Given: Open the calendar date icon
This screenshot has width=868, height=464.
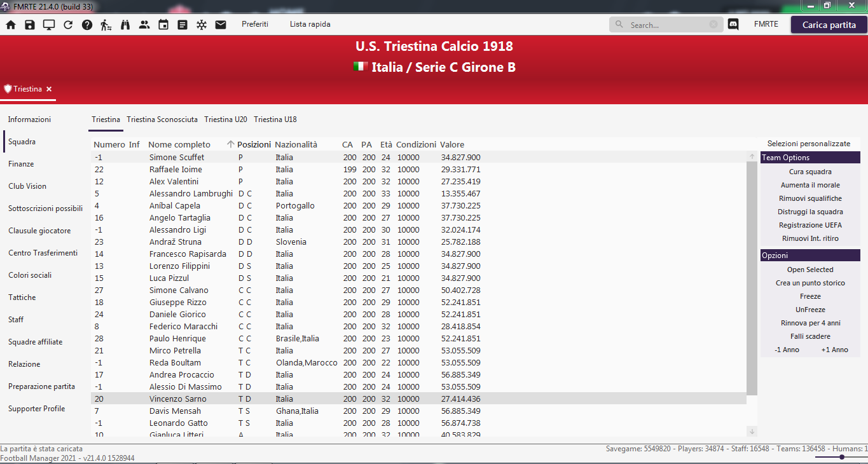Looking at the screenshot, I should 163,25.
